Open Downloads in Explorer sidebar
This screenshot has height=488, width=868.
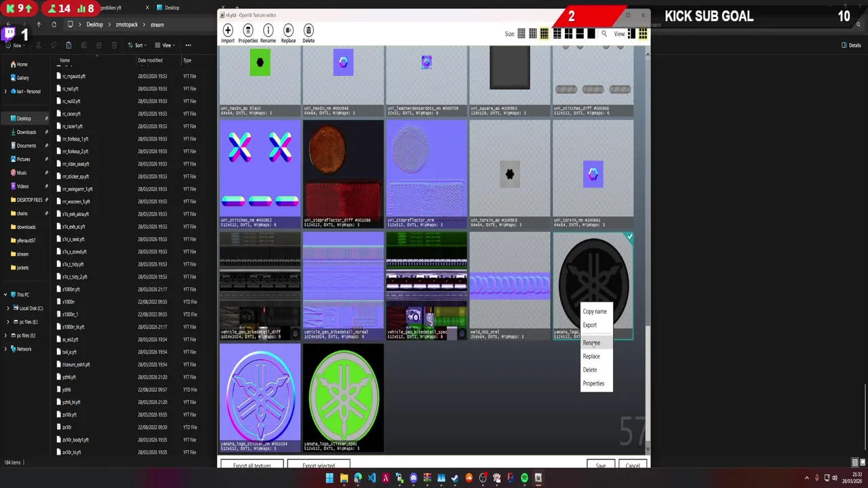pos(24,132)
